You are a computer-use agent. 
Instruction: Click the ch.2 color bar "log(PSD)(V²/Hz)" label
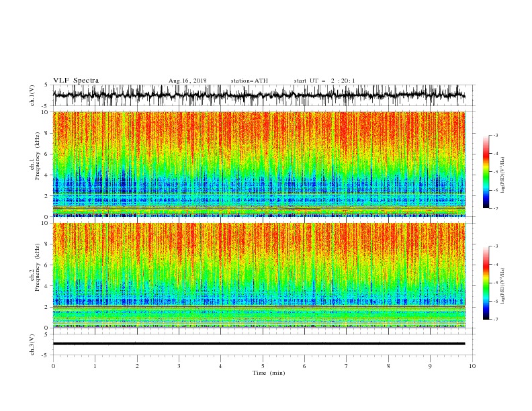(x=503, y=286)
